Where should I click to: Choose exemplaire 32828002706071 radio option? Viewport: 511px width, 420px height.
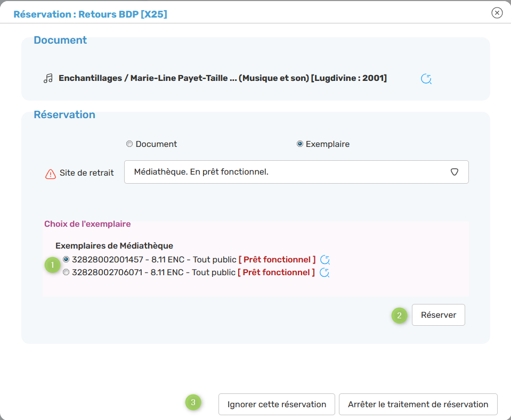tap(66, 272)
